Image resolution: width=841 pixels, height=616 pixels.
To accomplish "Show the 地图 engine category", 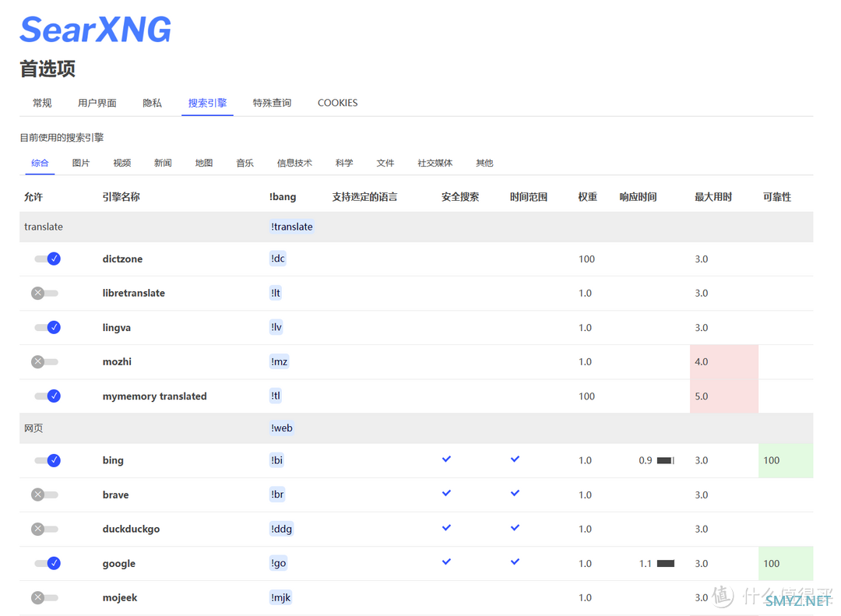I will [x=204, y=163].
